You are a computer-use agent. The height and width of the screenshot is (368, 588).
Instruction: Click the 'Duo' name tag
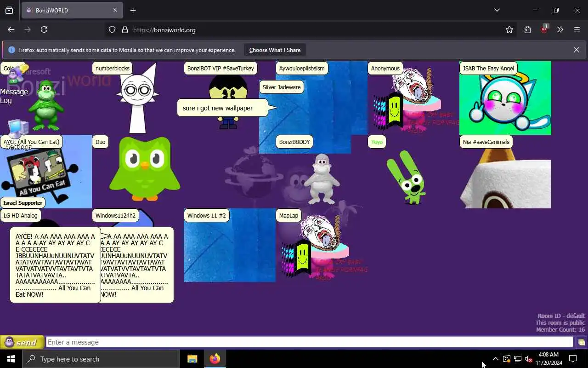click(x=101, y=142)
